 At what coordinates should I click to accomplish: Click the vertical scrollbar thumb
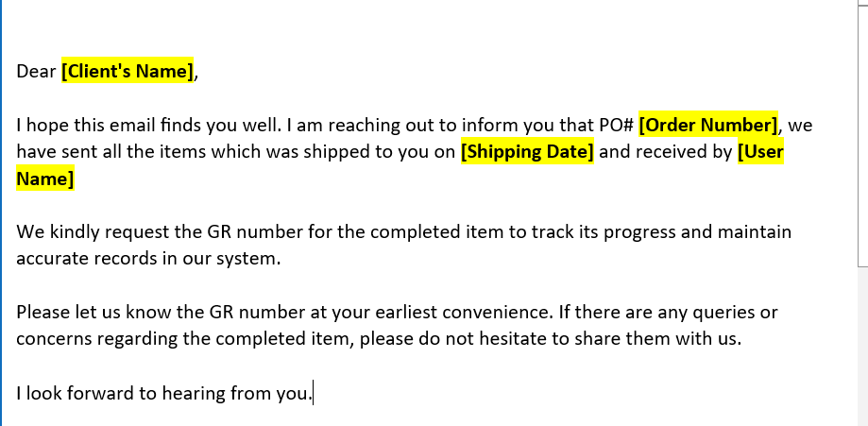coord(862,132)
